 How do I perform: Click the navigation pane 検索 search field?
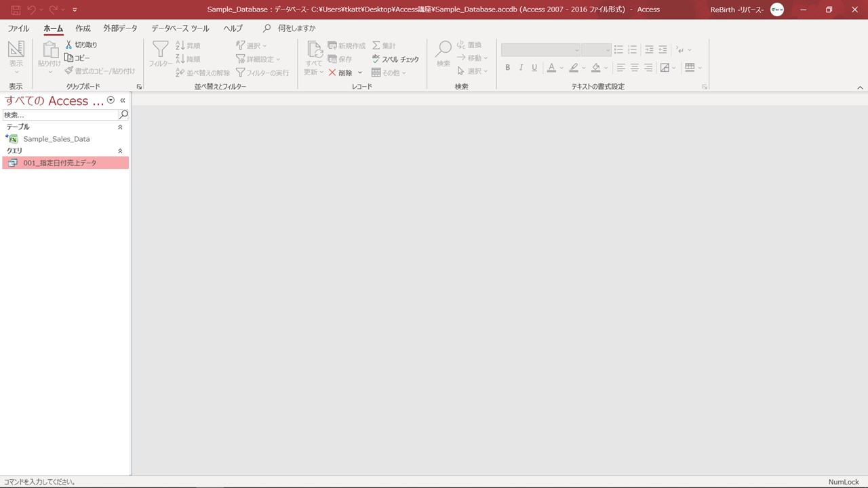[x=60, y=115]
